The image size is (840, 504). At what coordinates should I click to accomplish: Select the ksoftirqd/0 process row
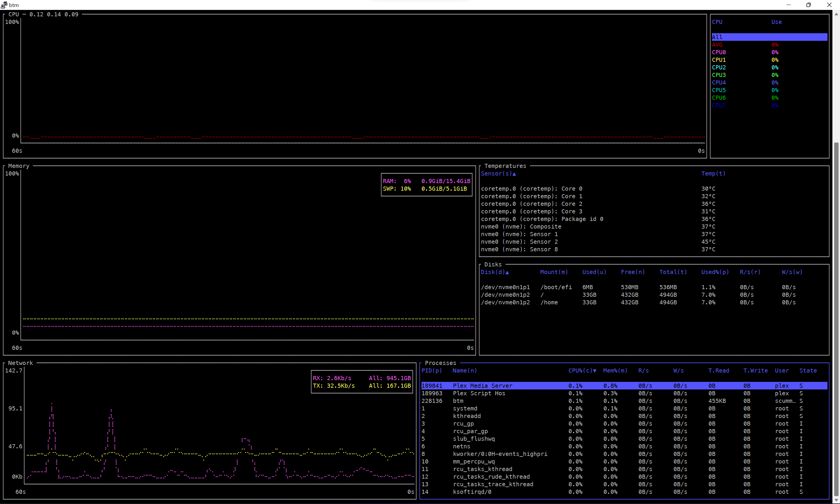pos(624,492)
